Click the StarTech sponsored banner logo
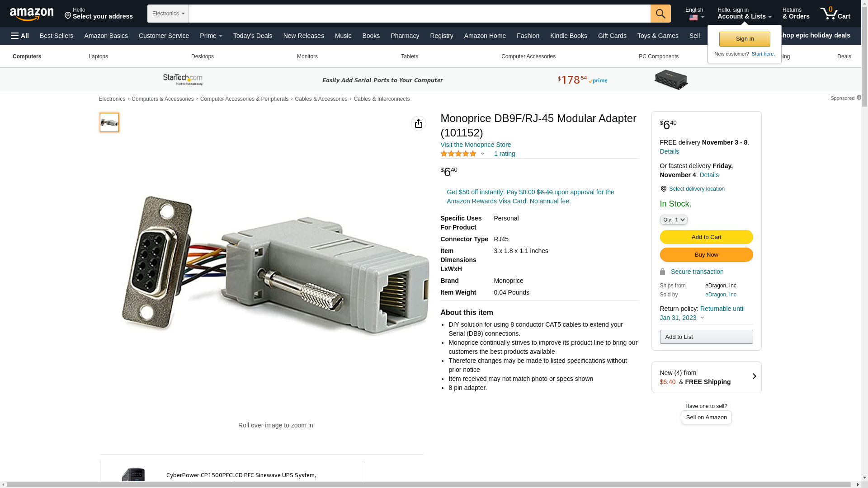The height and width of the screenshot is (488, 868). coord(183,80)
